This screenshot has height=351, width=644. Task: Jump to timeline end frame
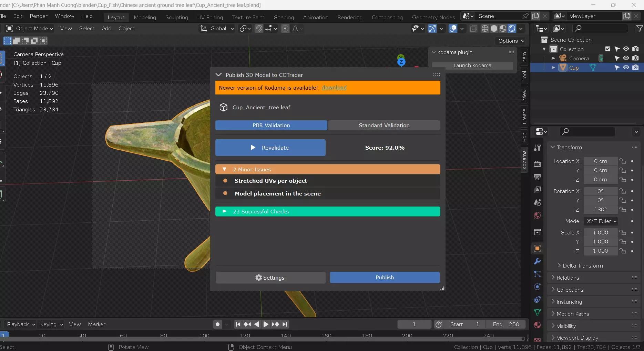(285, 324)
